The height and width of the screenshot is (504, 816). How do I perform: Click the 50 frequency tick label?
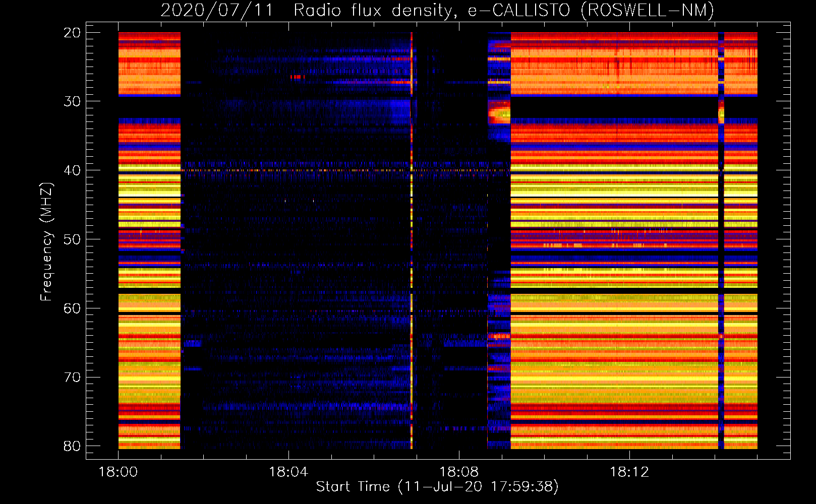73,239
